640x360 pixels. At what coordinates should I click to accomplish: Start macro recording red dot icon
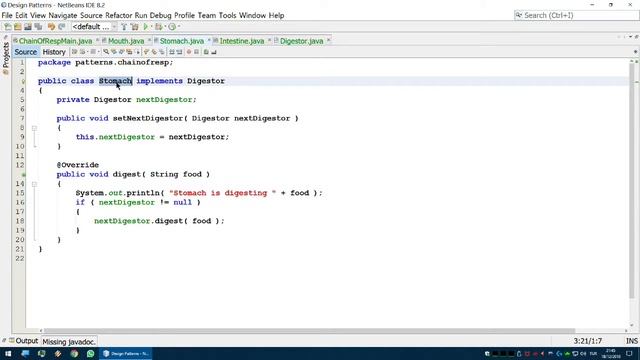[x=189, y=52]
